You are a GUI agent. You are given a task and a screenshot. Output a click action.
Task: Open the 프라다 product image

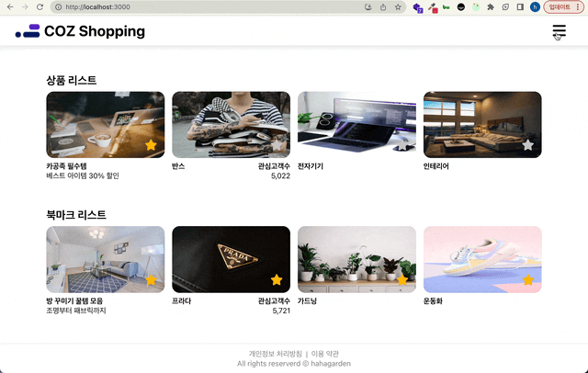(231, 259)
